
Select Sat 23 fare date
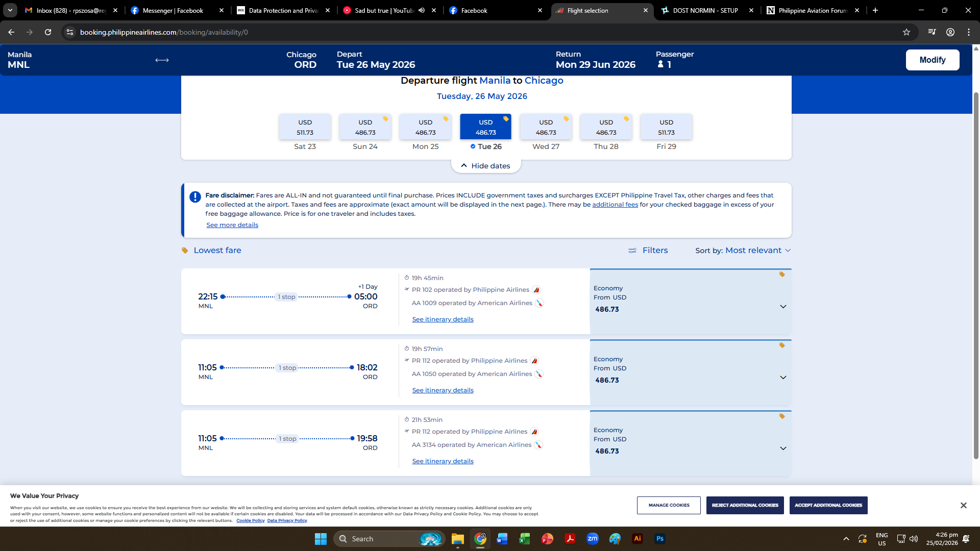(305, 128)
